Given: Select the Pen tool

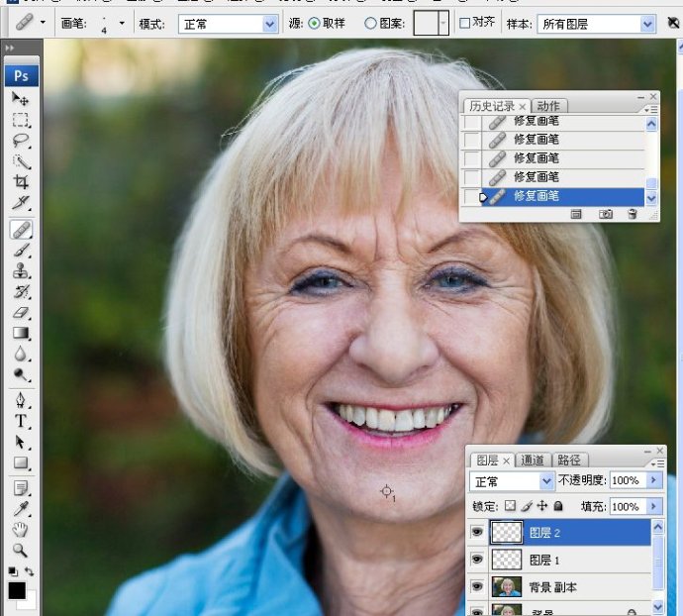Looking at the screenshot, I should (20, 400).
